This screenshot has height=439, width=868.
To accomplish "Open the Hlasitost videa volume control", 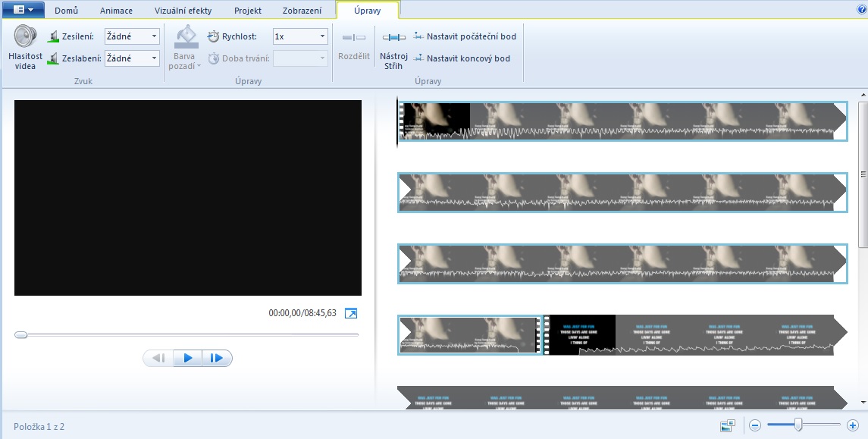I will [26, 48].
